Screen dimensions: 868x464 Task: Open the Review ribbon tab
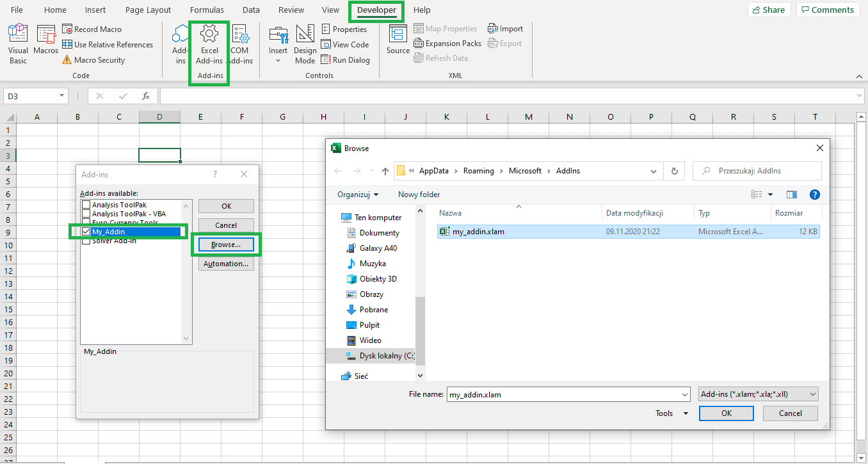point(291,10)
